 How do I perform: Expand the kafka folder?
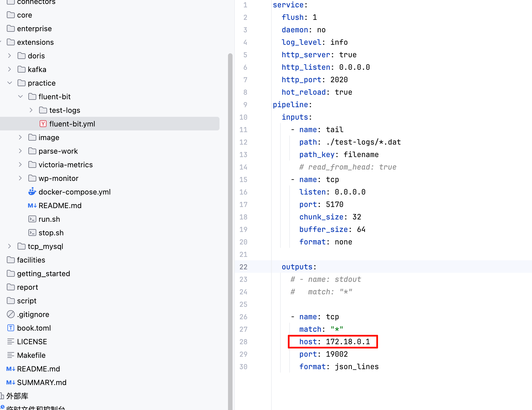pos(10,69)
